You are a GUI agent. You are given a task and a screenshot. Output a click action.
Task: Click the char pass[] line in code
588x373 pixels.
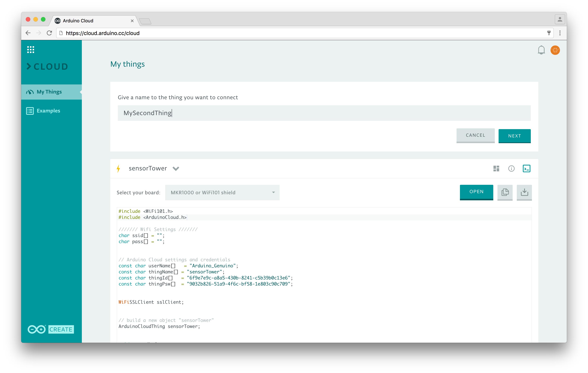click(x=142, y=242)
